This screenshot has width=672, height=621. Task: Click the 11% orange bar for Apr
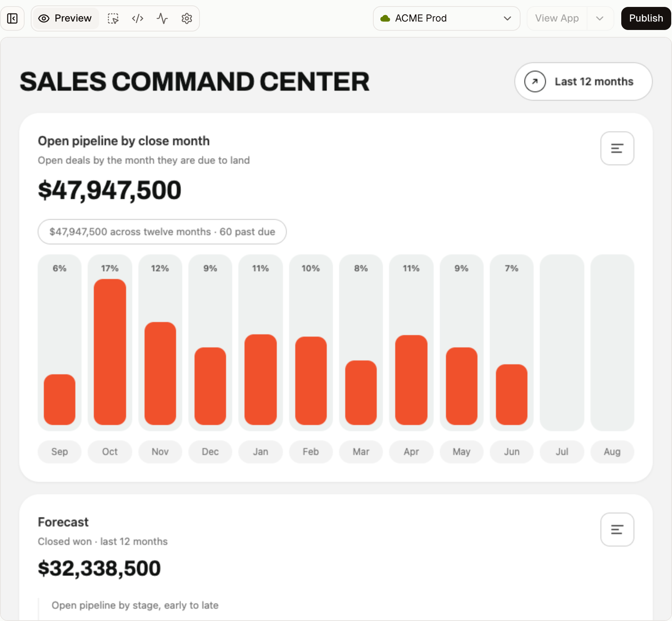point(411,380)
